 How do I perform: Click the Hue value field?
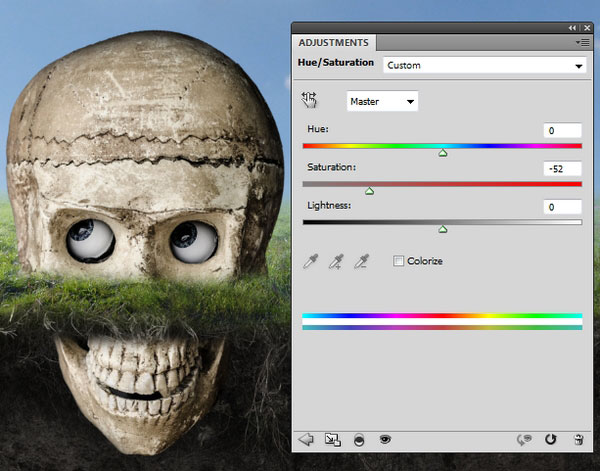click(x=562, y=130)
